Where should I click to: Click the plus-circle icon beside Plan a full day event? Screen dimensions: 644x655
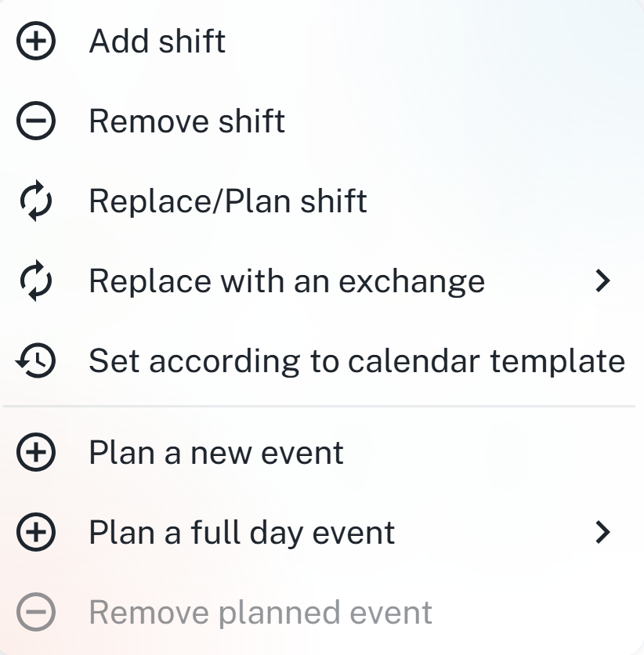pyautogui.click(x=35, y=533)
